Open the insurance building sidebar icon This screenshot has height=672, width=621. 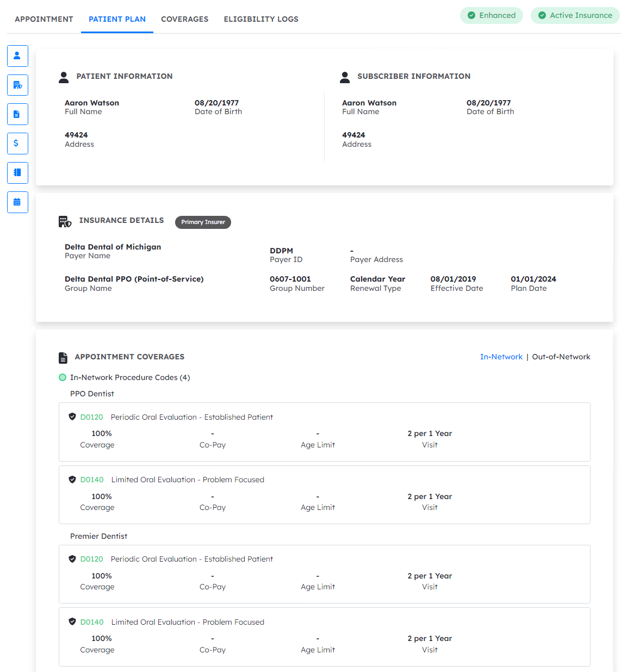[17, 85]
